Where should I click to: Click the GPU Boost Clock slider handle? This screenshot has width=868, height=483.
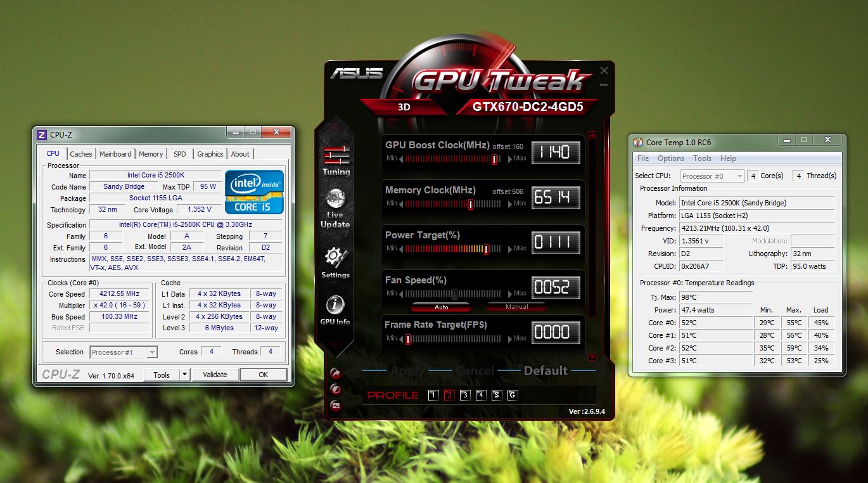tap(494, 158)
